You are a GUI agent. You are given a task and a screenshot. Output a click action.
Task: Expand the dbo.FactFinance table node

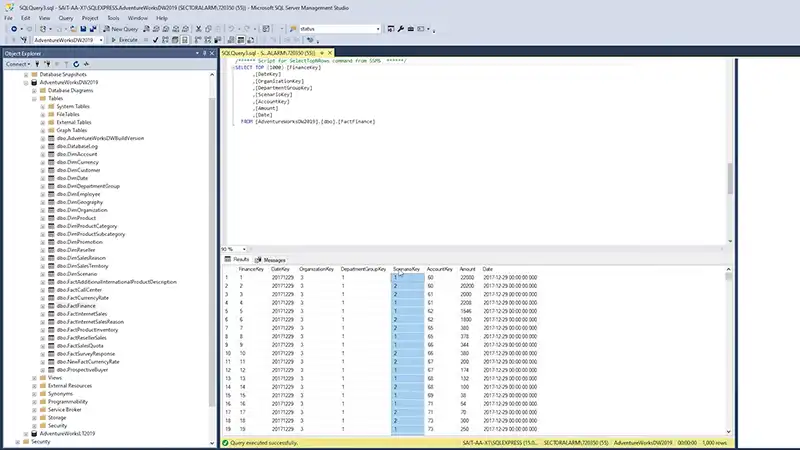[x=43, y=306]
